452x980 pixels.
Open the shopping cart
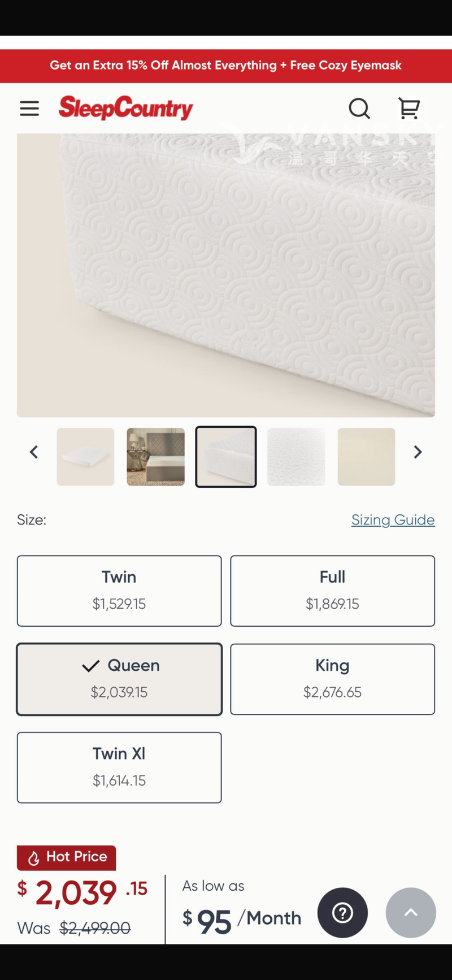point(408,109)
